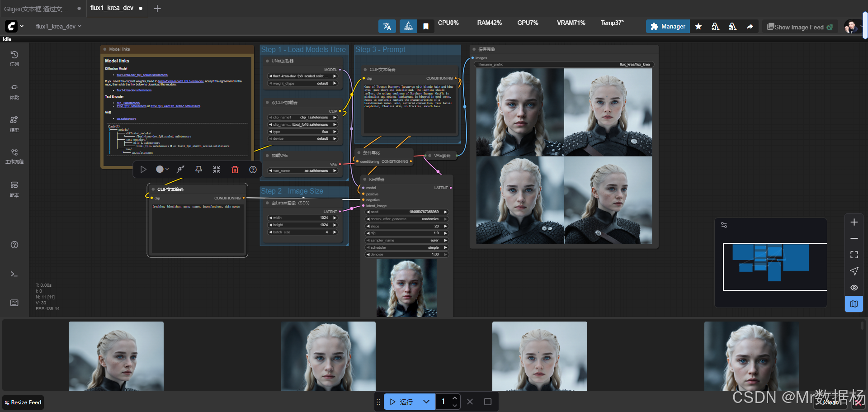Image resolution: width=868 pixels, height=412 pixels.
Task: Zoom out on the canvas
Action: coord(854,238)
